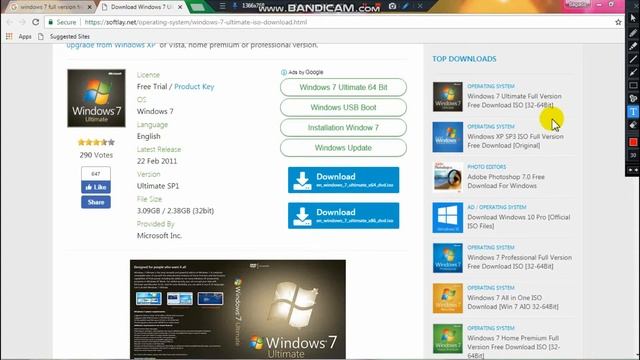This screenshot has height=360, width=640.
Task: Click the Facebook Like button
Action: click(x=96, y=187)
